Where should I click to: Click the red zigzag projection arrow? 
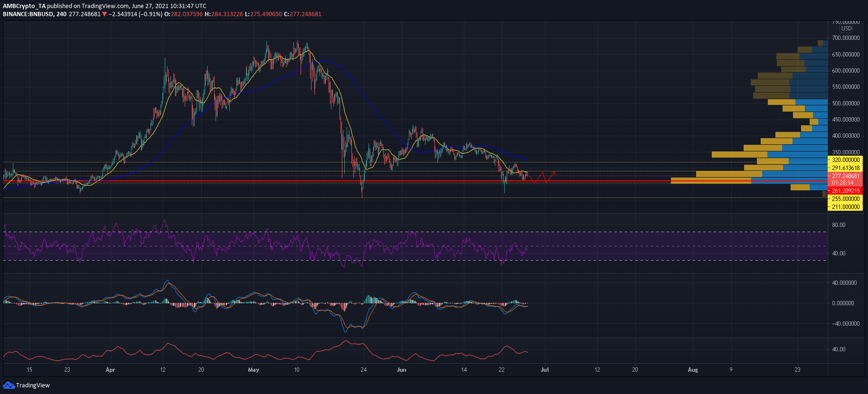click(x=543, y=178)
